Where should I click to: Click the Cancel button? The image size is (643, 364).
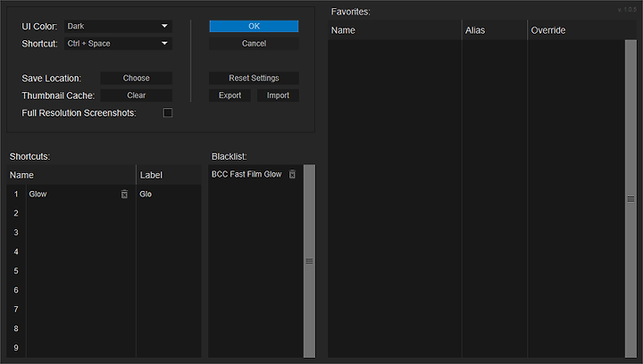coord(254,44)
